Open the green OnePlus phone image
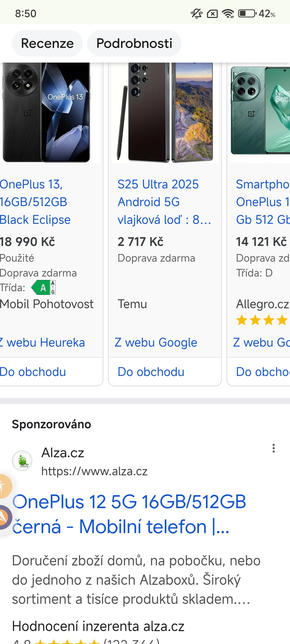This screenshot has height=644, width=290. point(260,111)
